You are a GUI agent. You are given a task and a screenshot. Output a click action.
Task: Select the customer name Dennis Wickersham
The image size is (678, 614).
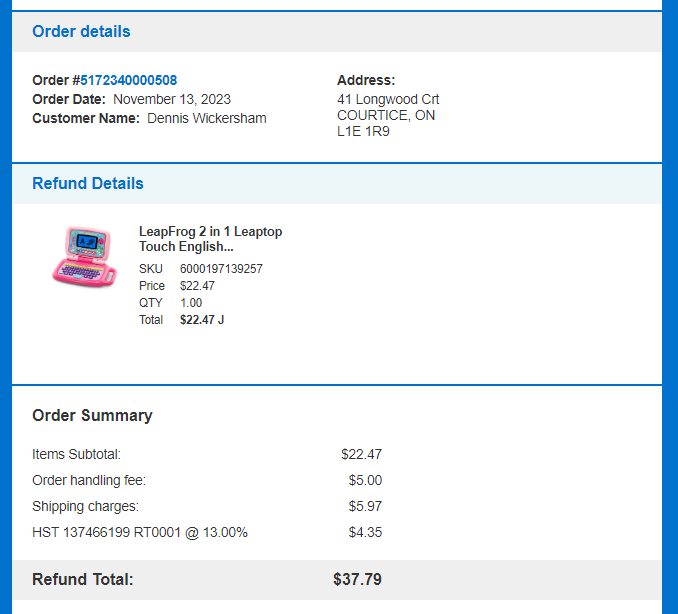(x=207, y=118)
